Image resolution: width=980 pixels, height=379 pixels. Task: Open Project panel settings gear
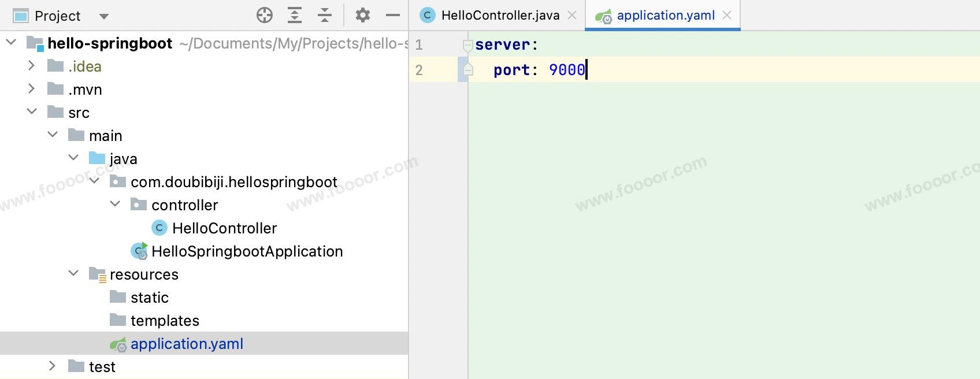point(362,16)
